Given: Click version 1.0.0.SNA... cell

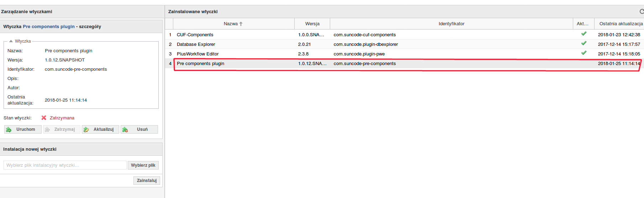Looking at the screenshot, I should pos(311,35).
